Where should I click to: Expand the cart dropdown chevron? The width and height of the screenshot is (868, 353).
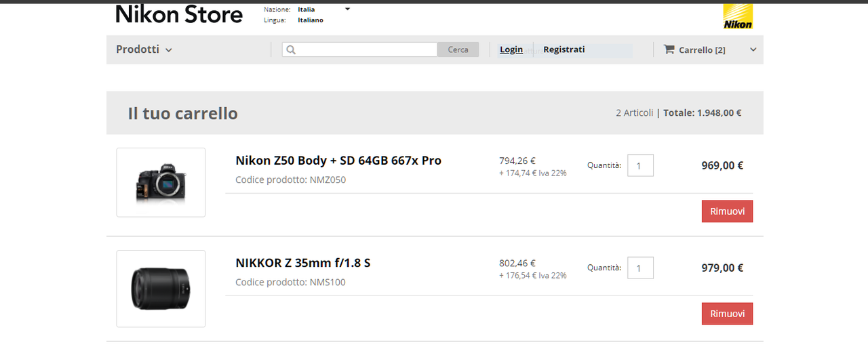coord(753,50)
